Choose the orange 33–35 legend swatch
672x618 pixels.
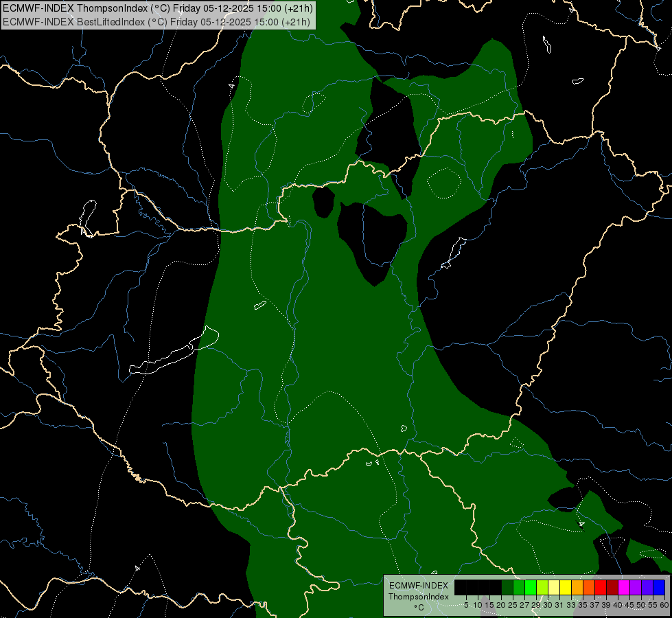pyautogui.click(x=577, y=587)
